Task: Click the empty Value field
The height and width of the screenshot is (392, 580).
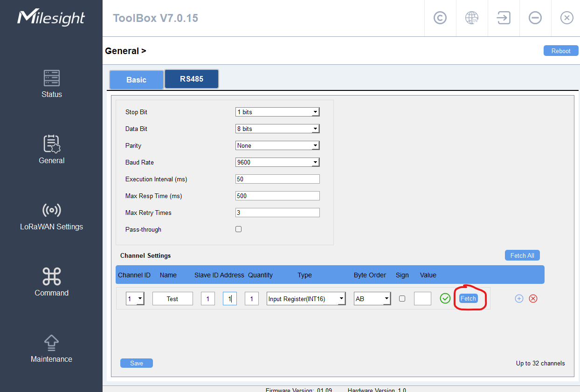Action: [x=422, y=298]
